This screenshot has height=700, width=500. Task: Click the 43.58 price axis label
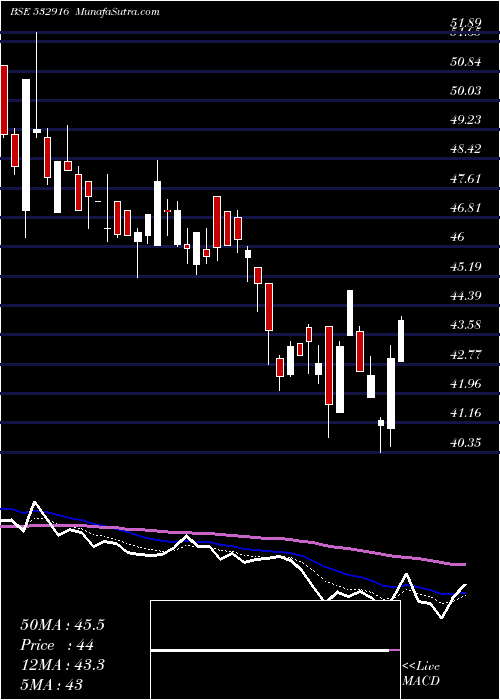466,325
